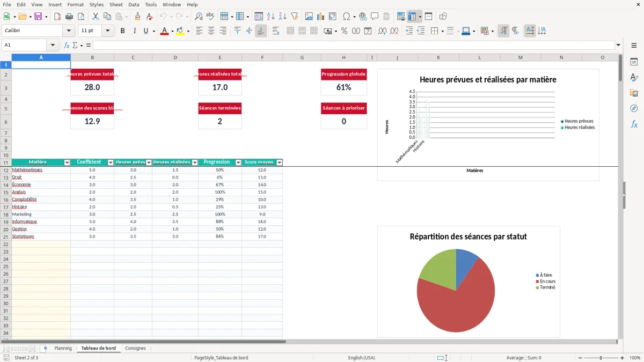
Task: Select column header B
Action: click(92, 57)
